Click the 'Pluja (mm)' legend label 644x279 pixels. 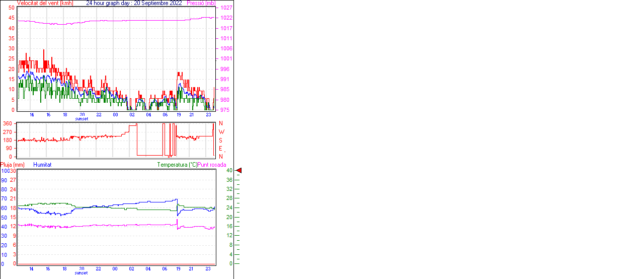(x=13, y=165)
